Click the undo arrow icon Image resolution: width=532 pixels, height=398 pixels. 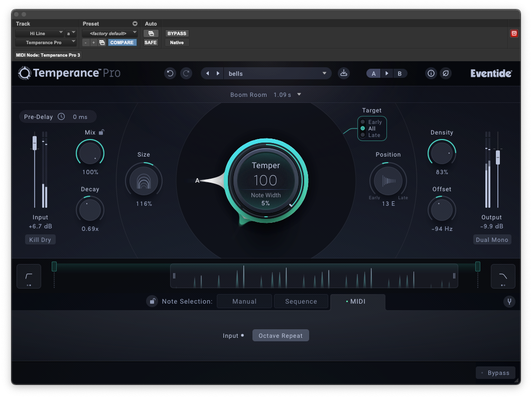(x=170, y=73)
